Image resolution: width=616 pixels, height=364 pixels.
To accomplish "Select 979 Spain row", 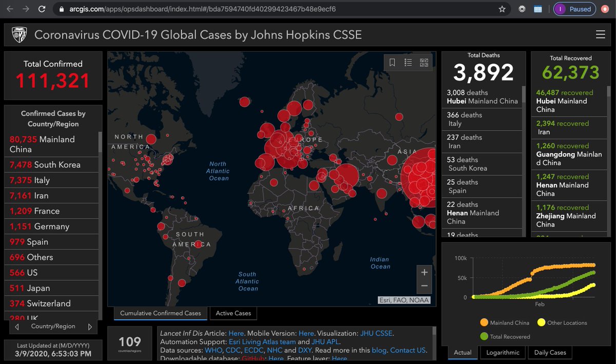I will [51, 242].
